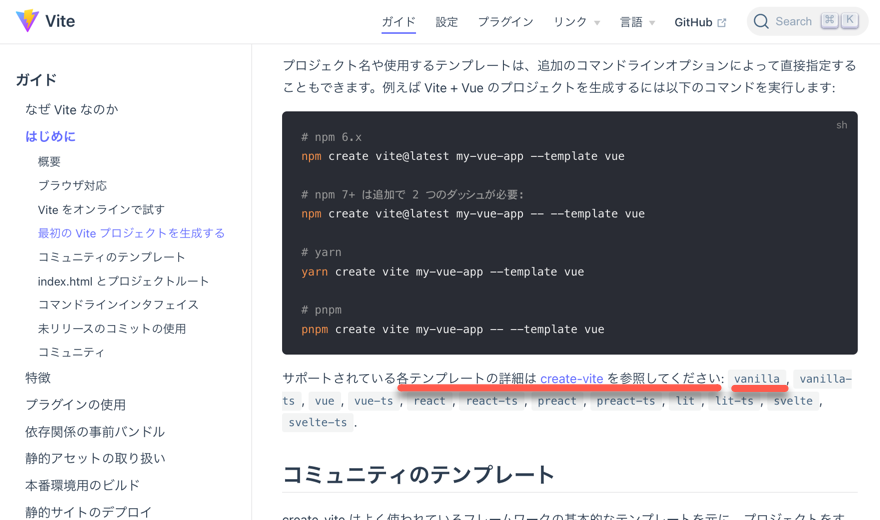Click the ガイド sidebar heading
Viewport: 880px width, 520px height.
coord(36,80)
